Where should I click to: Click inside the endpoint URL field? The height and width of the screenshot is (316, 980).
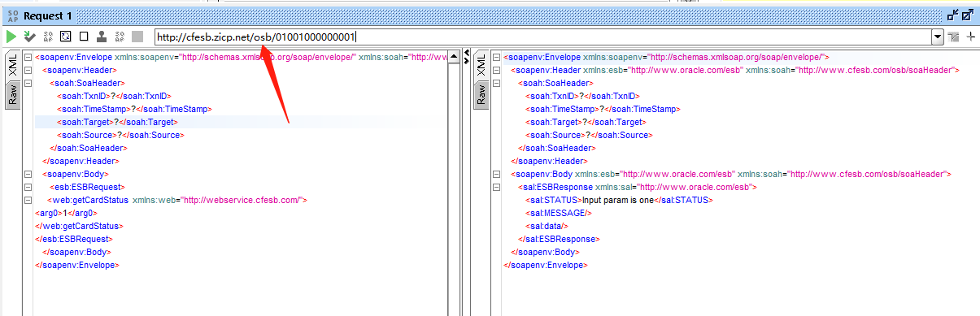coord(542,37)
